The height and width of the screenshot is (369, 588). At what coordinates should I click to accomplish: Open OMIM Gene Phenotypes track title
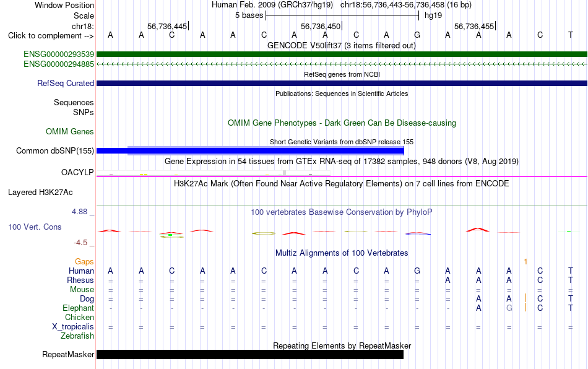tap(342, 123)
